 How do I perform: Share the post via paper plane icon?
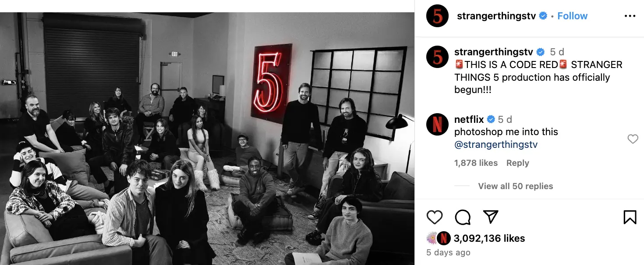click(x=491, y=217)
